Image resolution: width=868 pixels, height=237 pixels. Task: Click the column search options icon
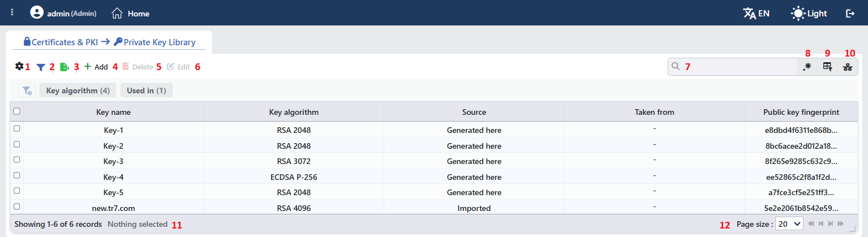(x=827, y=67)
